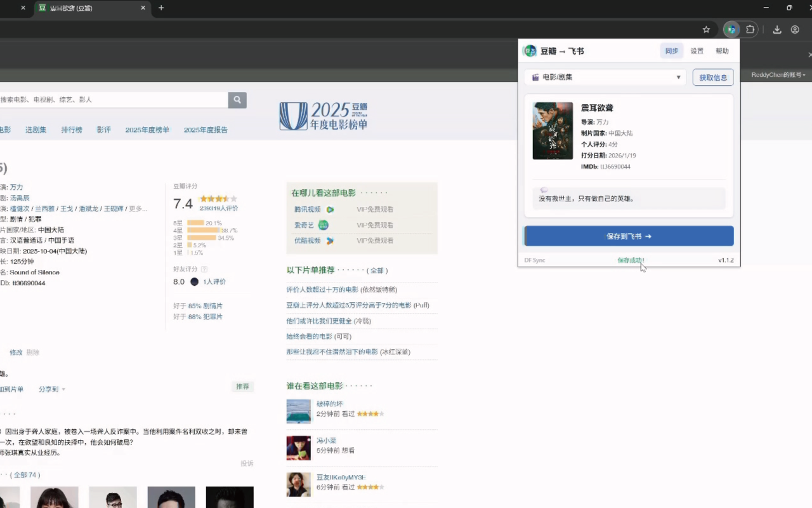This screenshot has width=812, height=508.
Task: Open the browser Extensions puzzle icon
Action: click(750, 29)
